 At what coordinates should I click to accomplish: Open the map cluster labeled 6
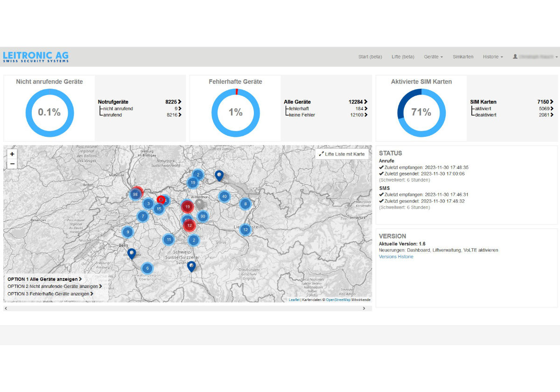click(x=147, y=268)
